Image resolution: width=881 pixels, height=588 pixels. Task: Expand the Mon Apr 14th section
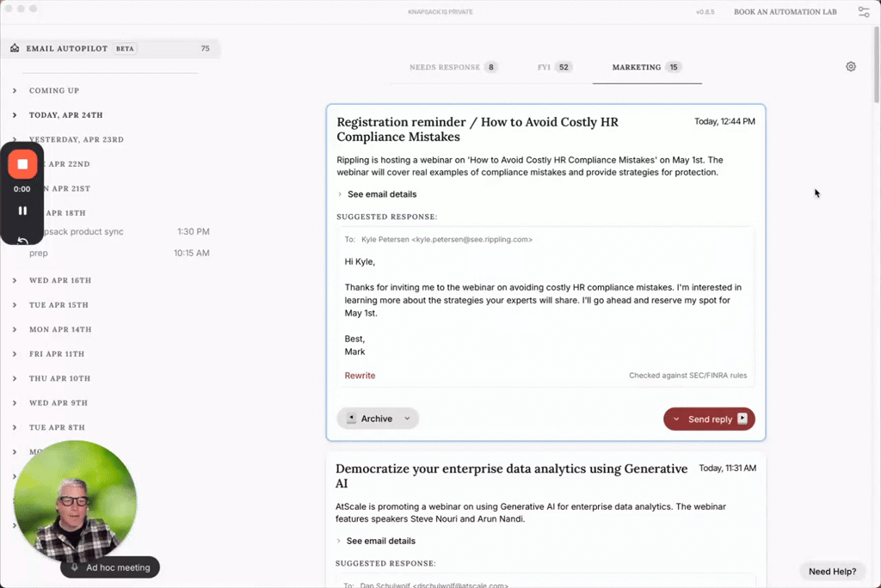15,329
